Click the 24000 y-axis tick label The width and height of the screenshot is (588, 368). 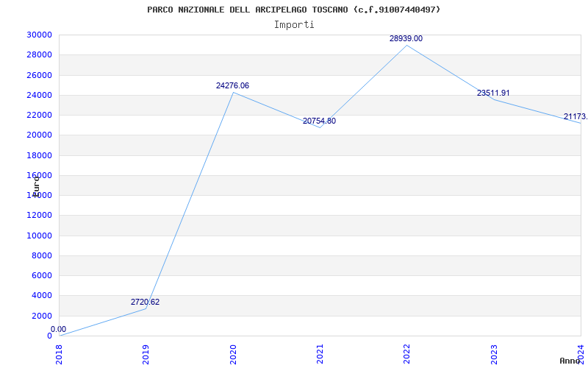[x=39, y=95]
